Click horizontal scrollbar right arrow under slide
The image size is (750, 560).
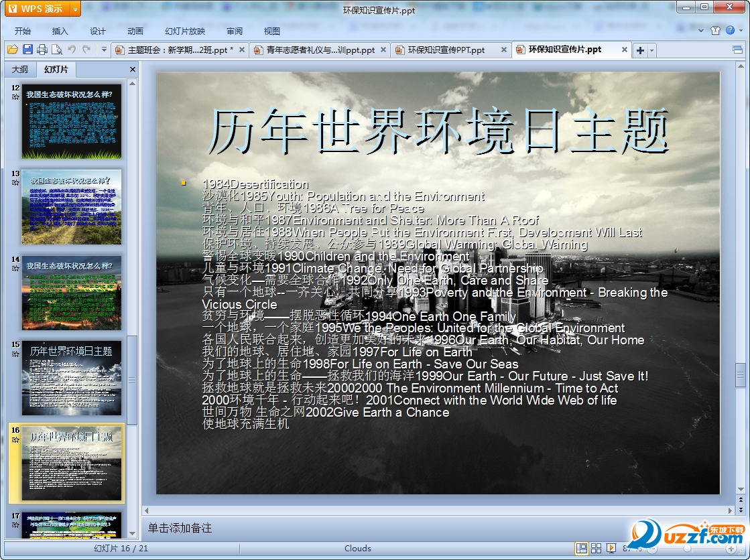tap(730, 510)
